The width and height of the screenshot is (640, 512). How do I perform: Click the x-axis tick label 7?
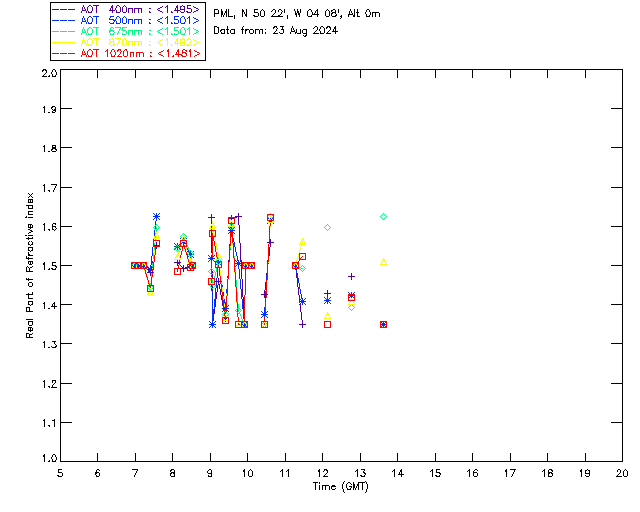click(x=135, y=473)
